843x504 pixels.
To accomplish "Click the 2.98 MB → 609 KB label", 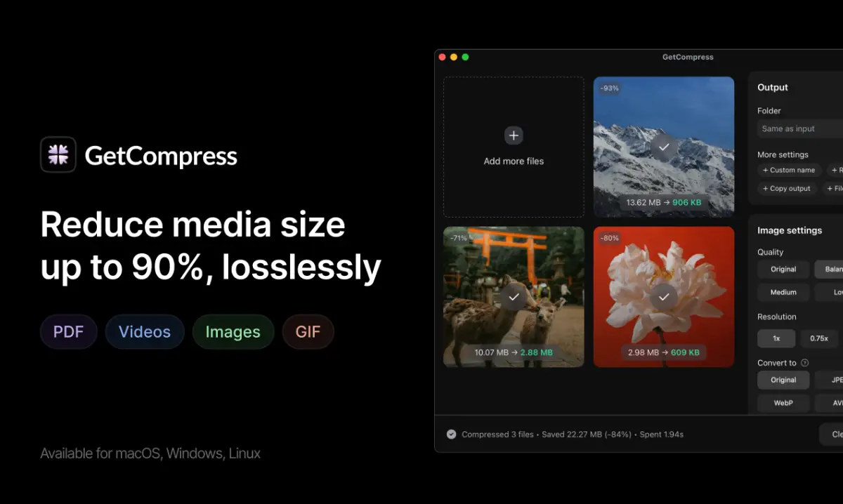I will [x=664, y=352].
